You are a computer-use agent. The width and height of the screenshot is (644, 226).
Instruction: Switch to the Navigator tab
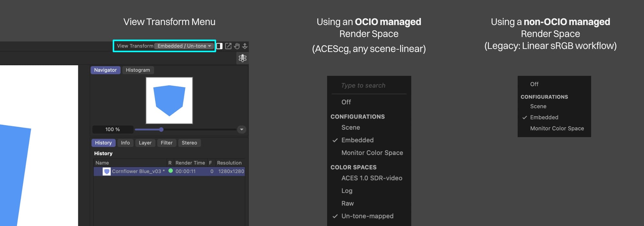point(105,70)
